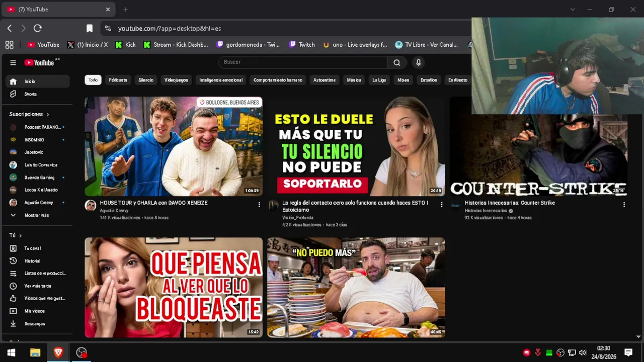Open Luisito Comunica subscription
The height and width of the screenshot is (362, 644).
[x=38, y=165]
